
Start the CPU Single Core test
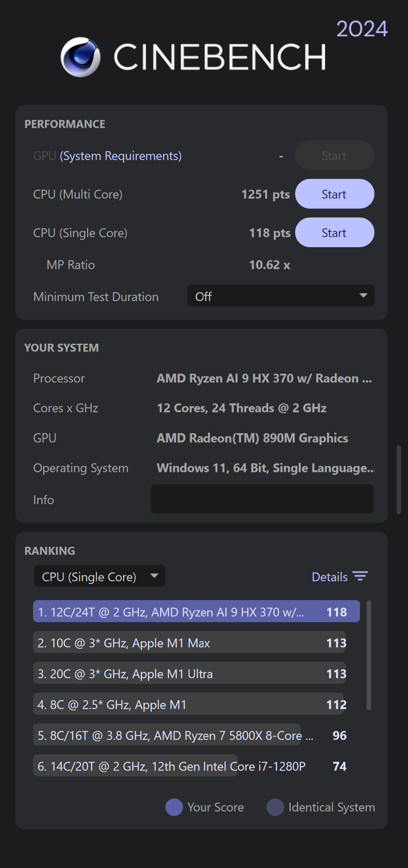coord(334,233)
